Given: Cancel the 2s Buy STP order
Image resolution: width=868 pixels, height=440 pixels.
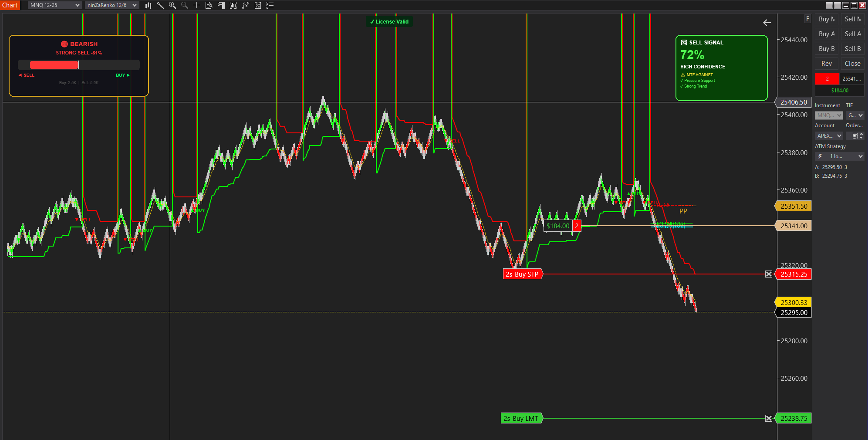Looking at the screenshot, I should pos(769,274).
